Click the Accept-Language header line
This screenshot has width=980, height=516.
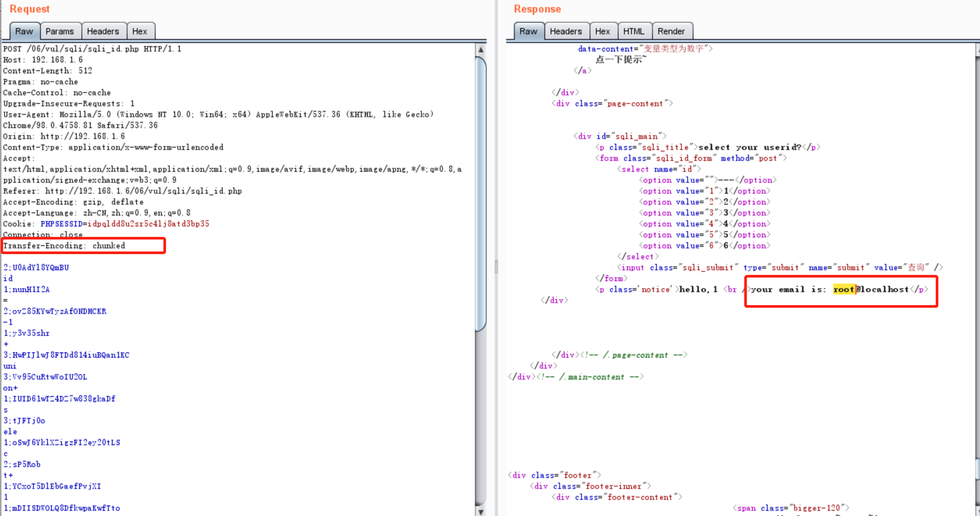tap(97, 213)
